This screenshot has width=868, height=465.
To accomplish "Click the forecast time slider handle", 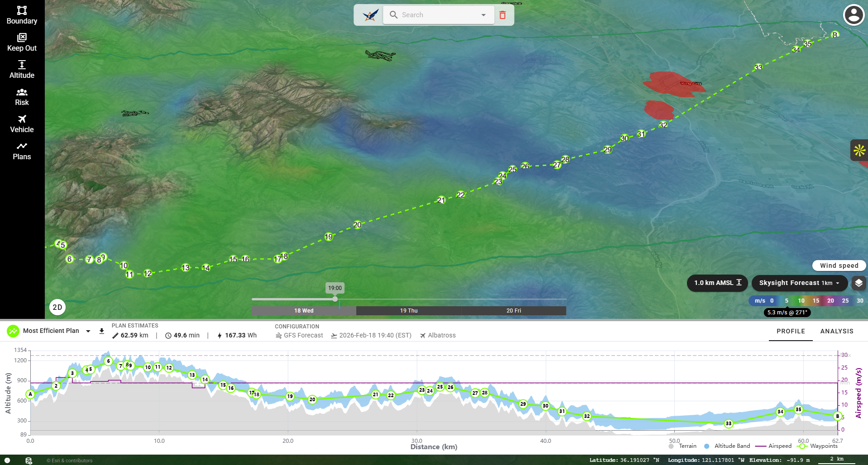I will (335, 299).
